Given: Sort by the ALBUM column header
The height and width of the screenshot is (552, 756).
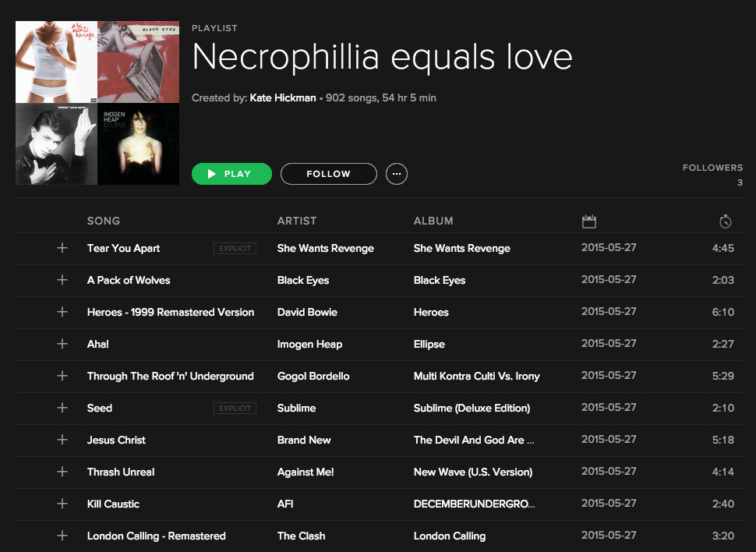Looking at the screenshot, I should click(x=433, y=221).
